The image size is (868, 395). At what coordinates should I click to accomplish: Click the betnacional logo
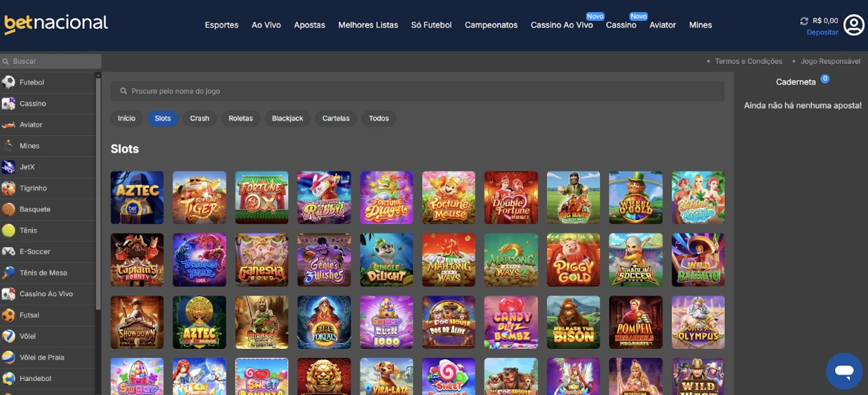pos(56,24)
